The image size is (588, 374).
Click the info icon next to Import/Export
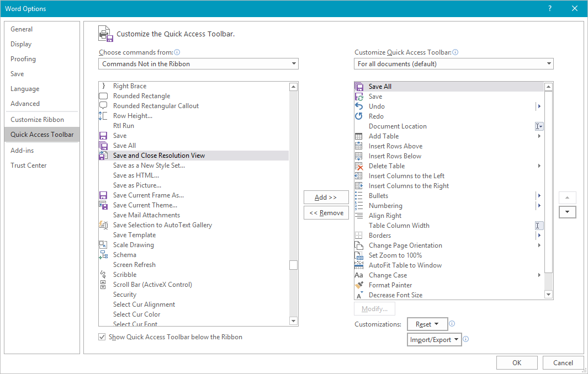[466, 339]
